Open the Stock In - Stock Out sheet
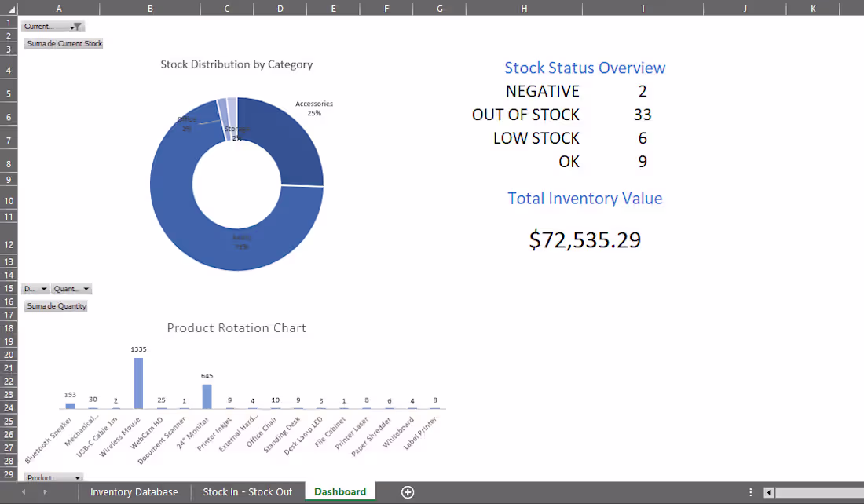Viewport: 864px width, 504px height. click(247, 491)
